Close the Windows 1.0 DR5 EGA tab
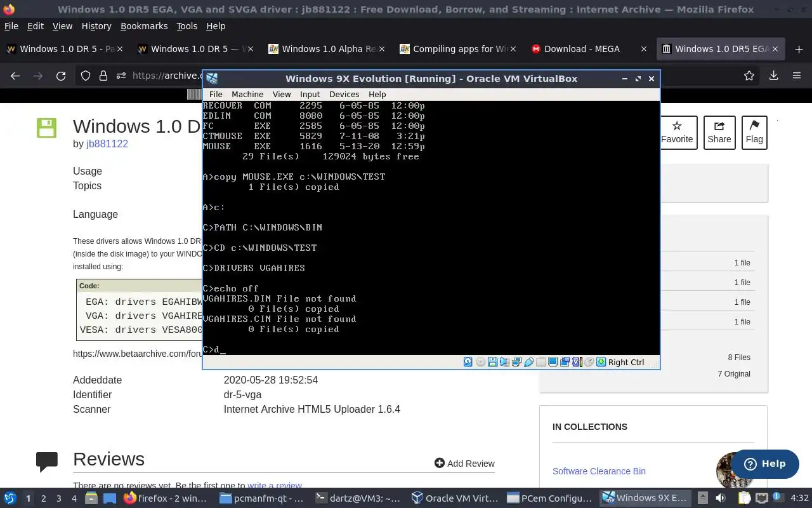Viewport: 812px width, 508px height. pos(775,49)
